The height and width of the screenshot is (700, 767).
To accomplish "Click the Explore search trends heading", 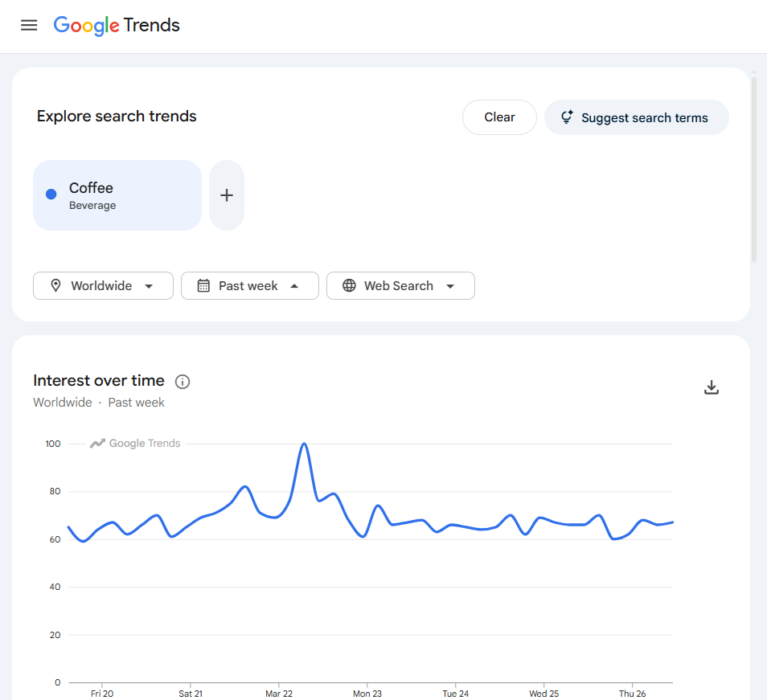I will [x=116, y=117].
